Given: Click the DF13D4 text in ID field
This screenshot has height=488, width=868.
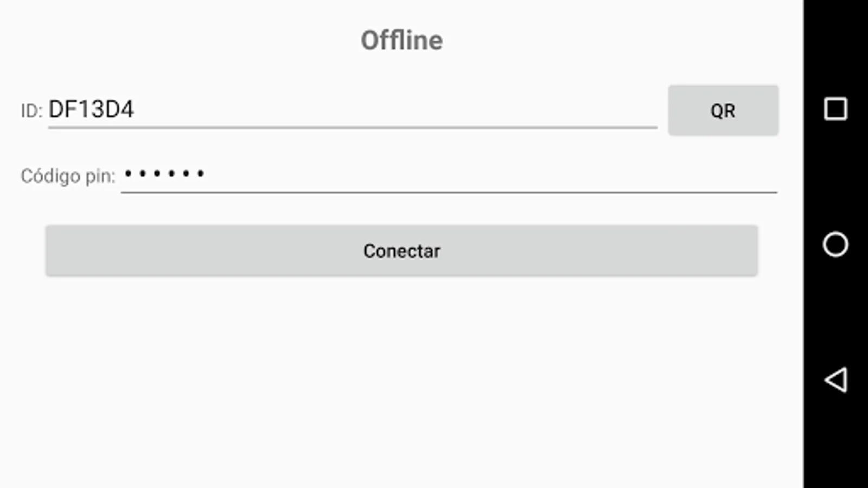Looking at the screenshot, I should (x=91, y=110).
